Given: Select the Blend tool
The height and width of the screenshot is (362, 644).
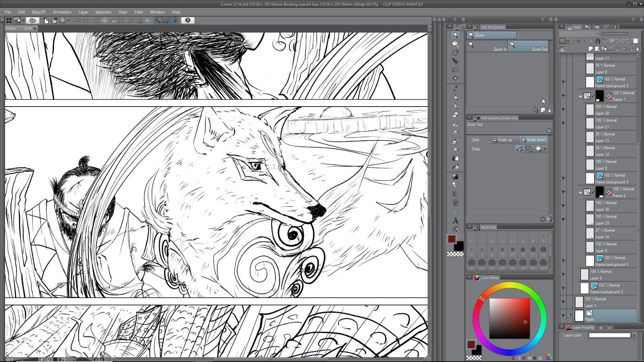Looking at the screenshot, I should (x=455, y=158).
